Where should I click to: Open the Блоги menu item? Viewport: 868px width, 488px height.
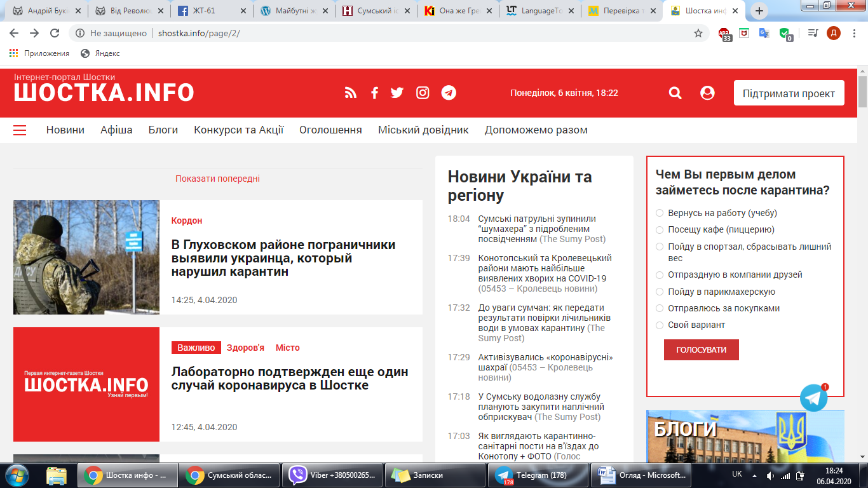pyautogui.click(x=163, y=130)
